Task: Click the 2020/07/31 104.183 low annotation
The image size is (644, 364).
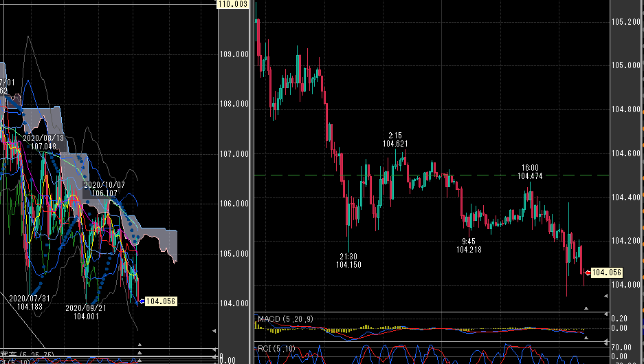Action: click(x=30, y=302)
